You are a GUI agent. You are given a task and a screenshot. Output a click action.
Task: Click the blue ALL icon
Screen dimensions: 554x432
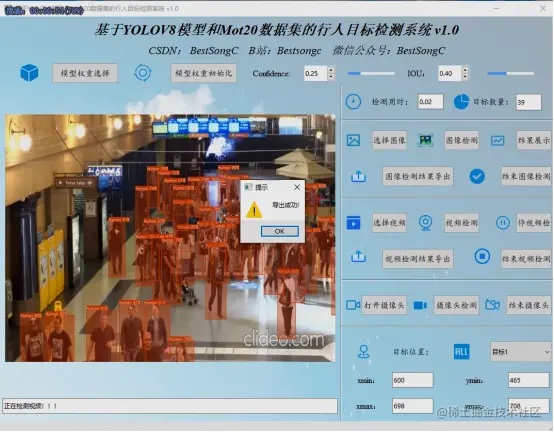(x=461, y=352)
